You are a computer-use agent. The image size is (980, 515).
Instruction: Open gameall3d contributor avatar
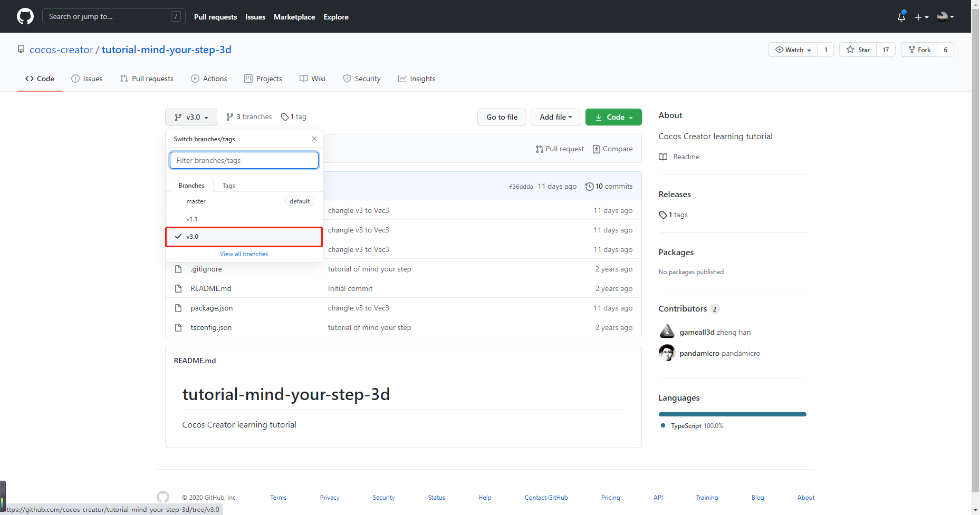point(667,332)
